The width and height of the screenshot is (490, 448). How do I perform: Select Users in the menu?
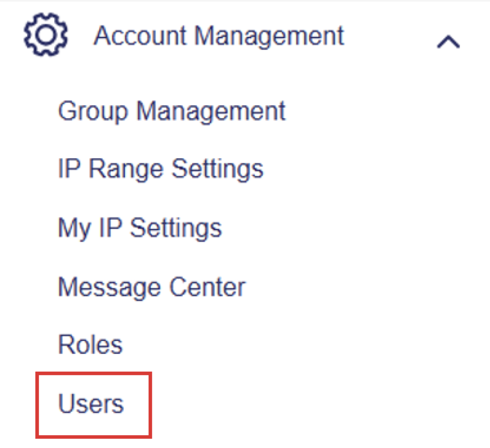(91, 404)
